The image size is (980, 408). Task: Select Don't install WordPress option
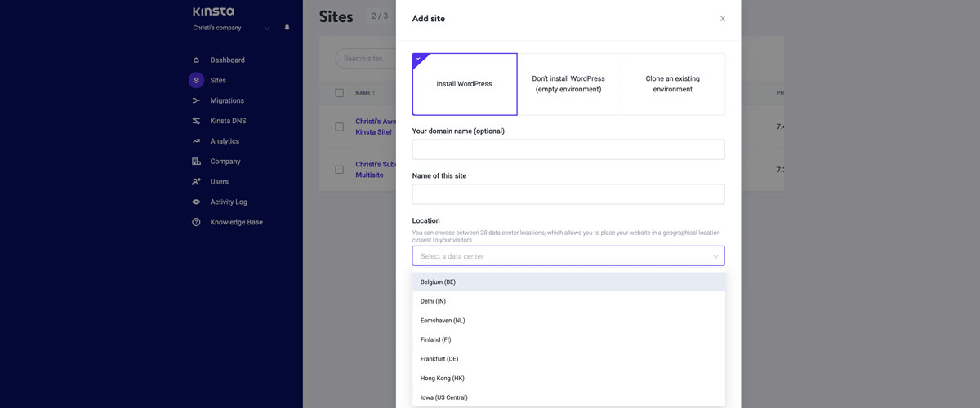click(568, 84)
